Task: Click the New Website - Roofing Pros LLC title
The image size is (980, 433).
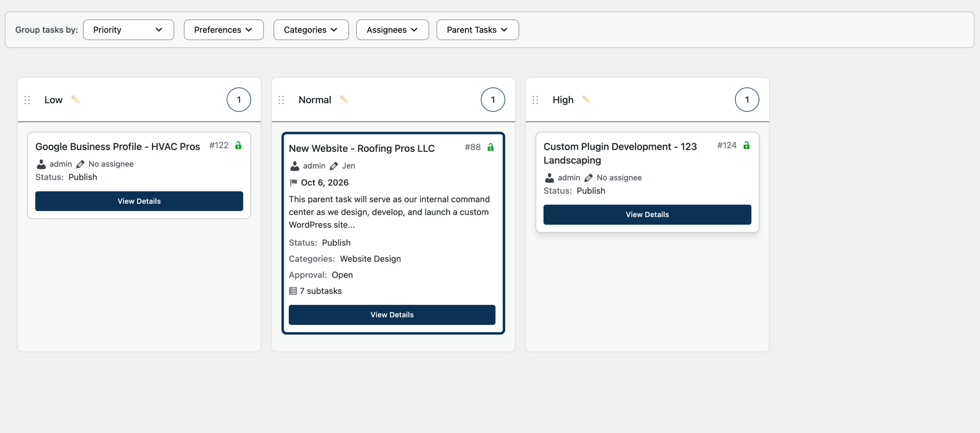Action: (361, 148)
